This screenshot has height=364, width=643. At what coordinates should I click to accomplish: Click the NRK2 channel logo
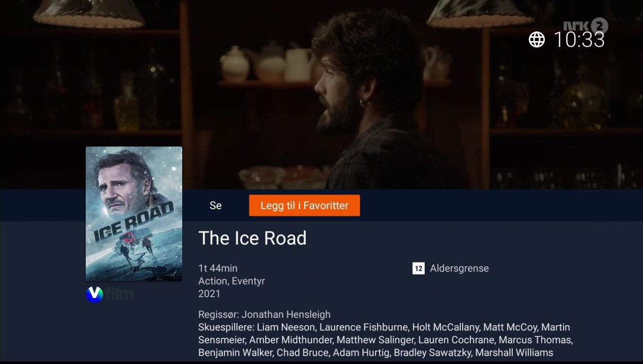pos(585,25)
